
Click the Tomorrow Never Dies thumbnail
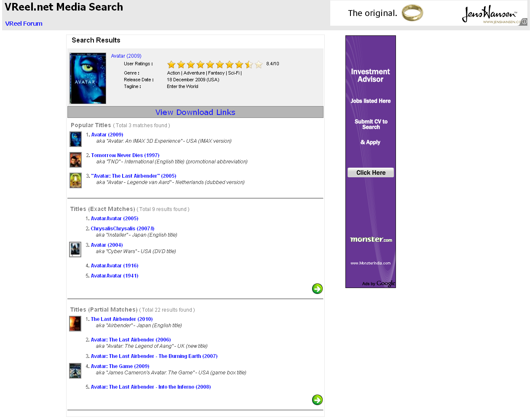pyautogui.click(x=75, y=160)
